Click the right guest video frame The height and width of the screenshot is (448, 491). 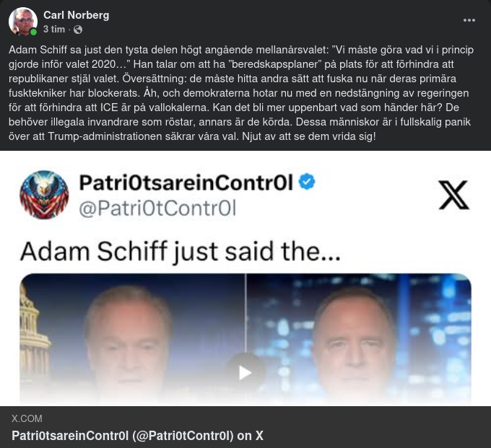[x=359, y=340]
